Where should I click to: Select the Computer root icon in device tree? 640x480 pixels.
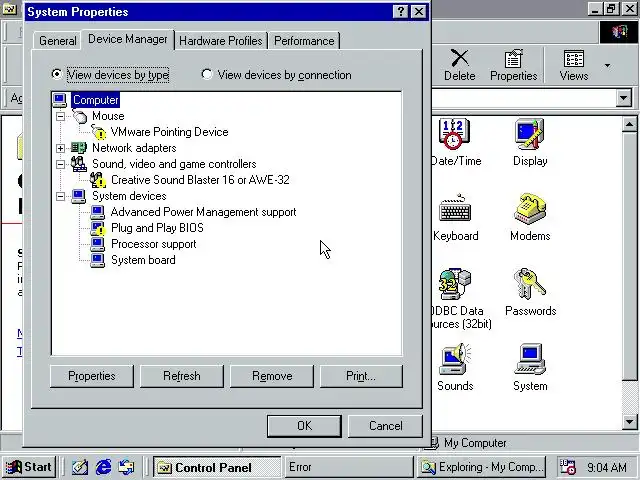coord(60,100)
